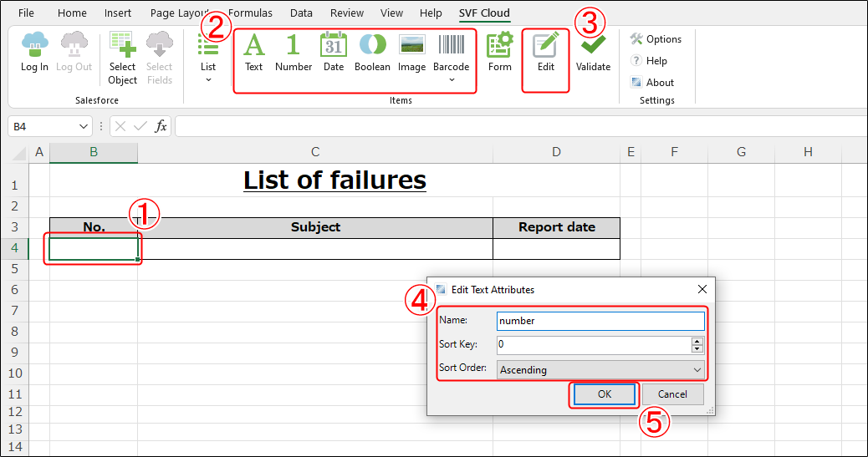Image resolution: width=868 pixels, height=457 pixels.
Task: Switch to the Data tab
Action: [x=301, y=13]
